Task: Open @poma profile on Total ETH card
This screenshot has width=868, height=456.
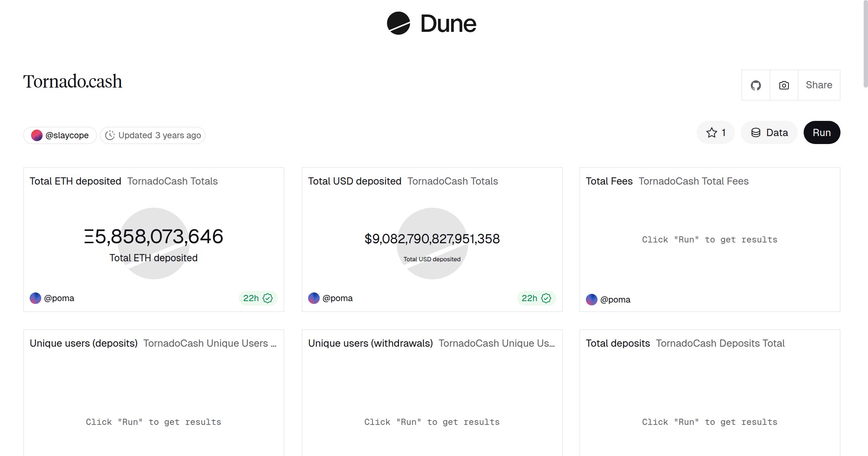Action: click(59, 298)
